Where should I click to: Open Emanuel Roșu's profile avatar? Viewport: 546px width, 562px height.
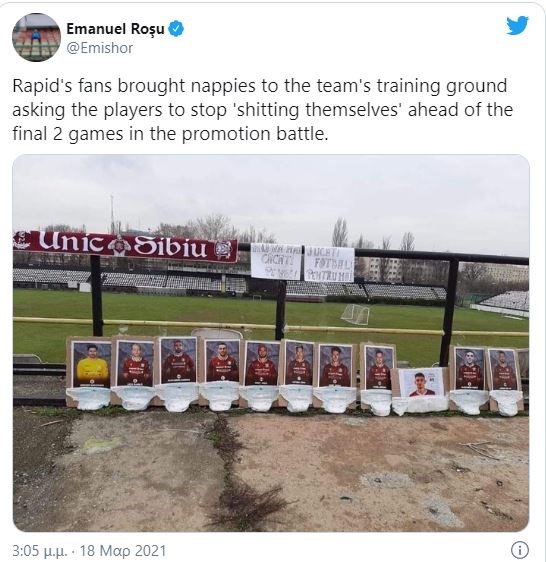coord(36,37)
